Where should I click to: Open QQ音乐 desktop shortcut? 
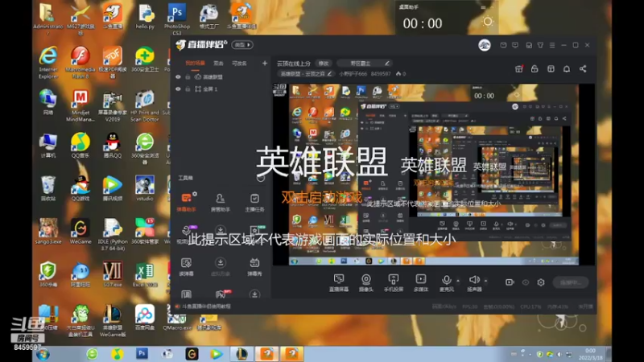tap(80, 146)
